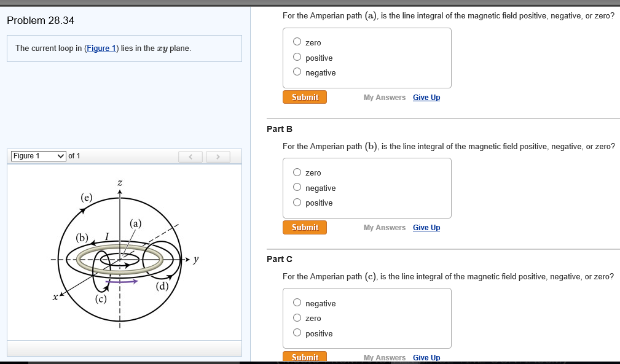Click Give Up for Part A
Screen dimensions: 620x364
pyautogui.click(x=426, y=97)
